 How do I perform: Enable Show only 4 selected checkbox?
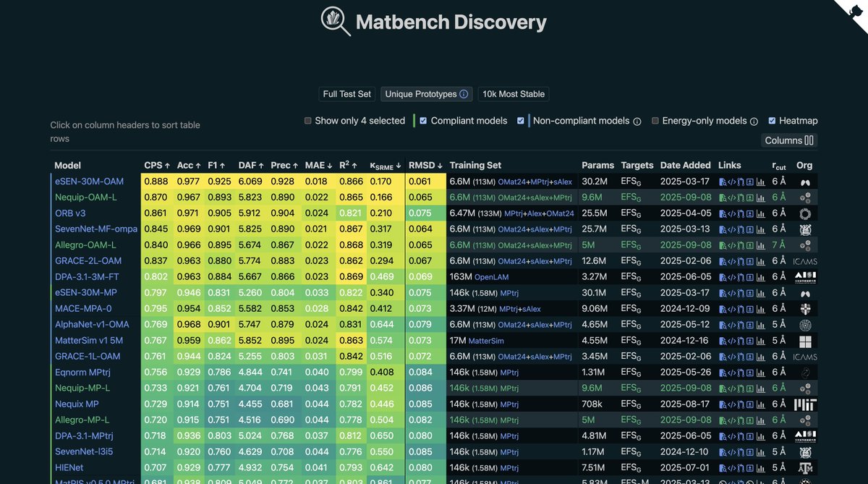tap(307, 120)
